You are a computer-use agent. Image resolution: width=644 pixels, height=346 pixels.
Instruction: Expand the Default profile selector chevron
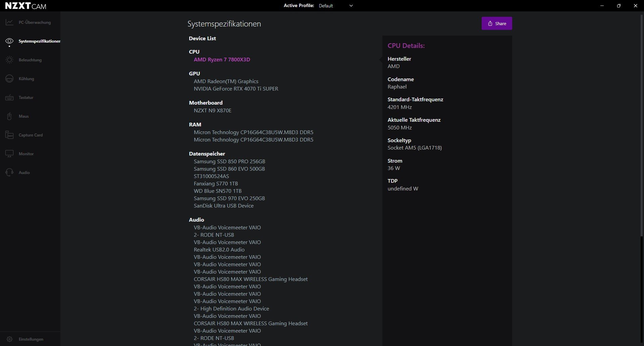[x=351, y=5]
